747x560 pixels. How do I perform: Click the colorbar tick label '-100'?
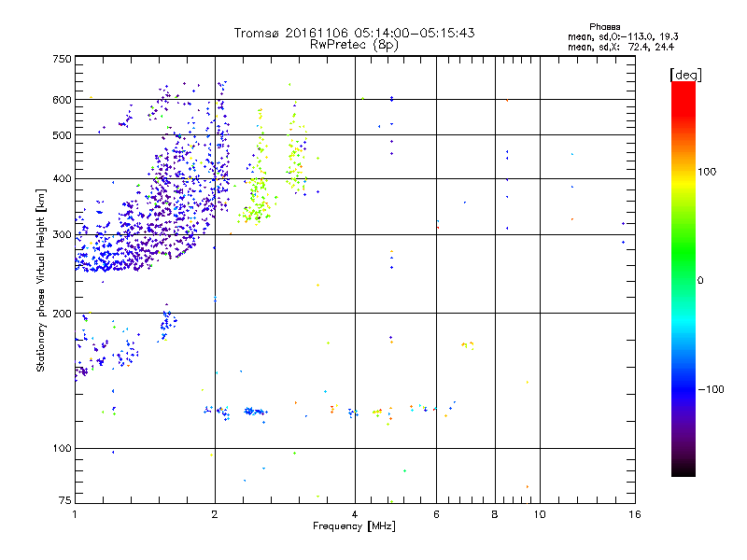point(711,389)
